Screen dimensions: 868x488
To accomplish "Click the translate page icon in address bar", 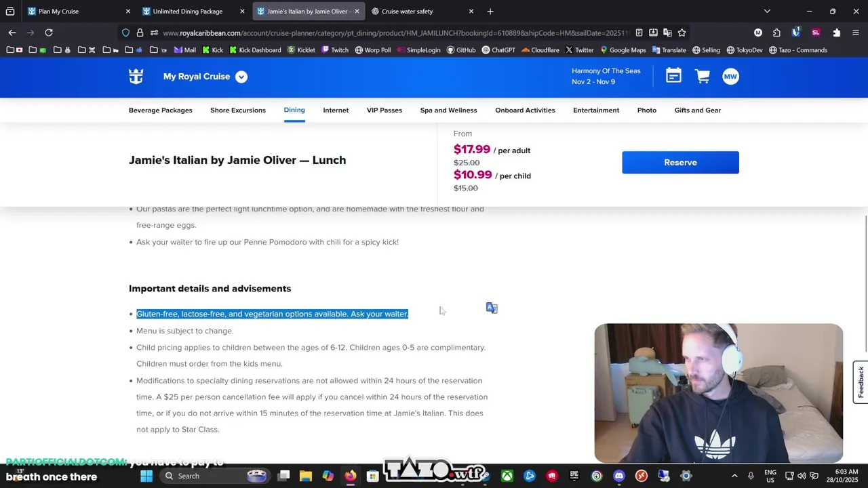I will [667, 33].
